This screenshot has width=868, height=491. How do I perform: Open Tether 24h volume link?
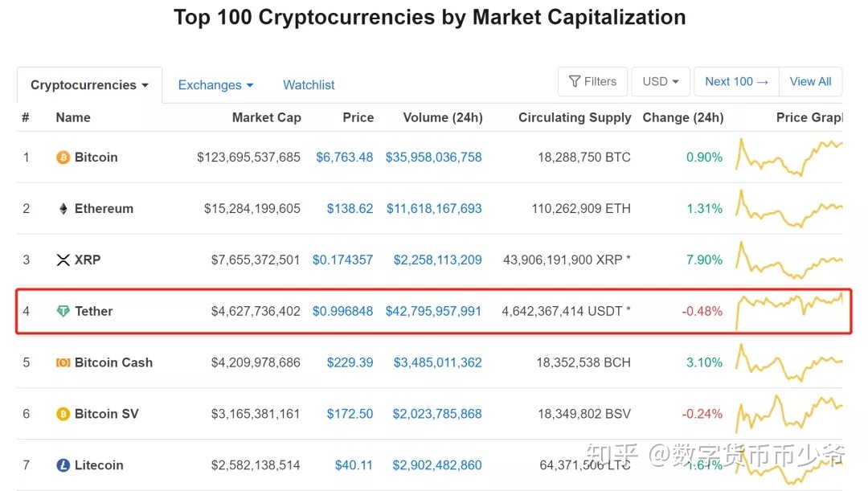tap(433, 312)
